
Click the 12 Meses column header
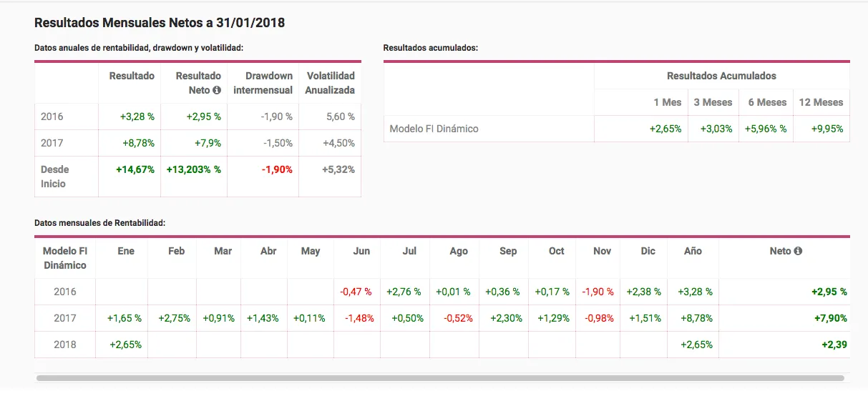(820, 102)
